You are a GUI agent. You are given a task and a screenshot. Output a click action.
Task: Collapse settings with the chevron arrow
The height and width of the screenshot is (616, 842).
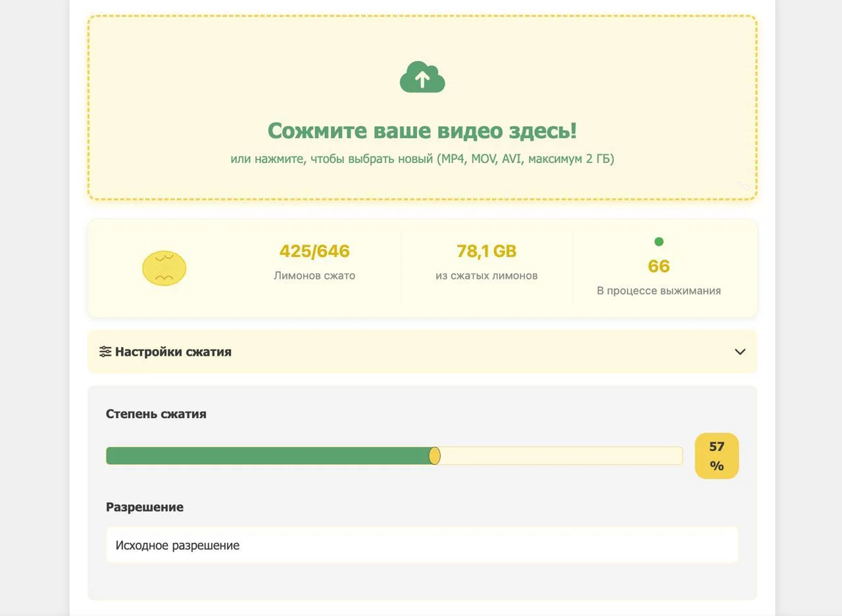[740, 352]
